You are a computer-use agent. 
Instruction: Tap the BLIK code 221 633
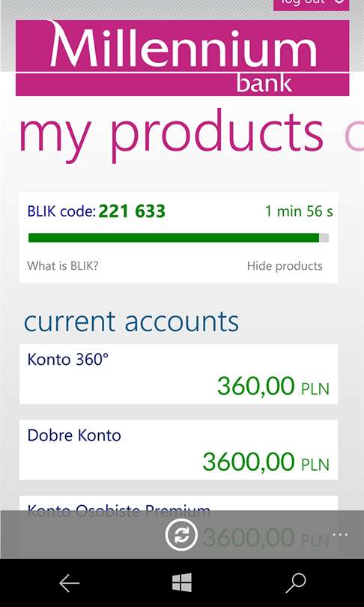[x=132, y=211]
